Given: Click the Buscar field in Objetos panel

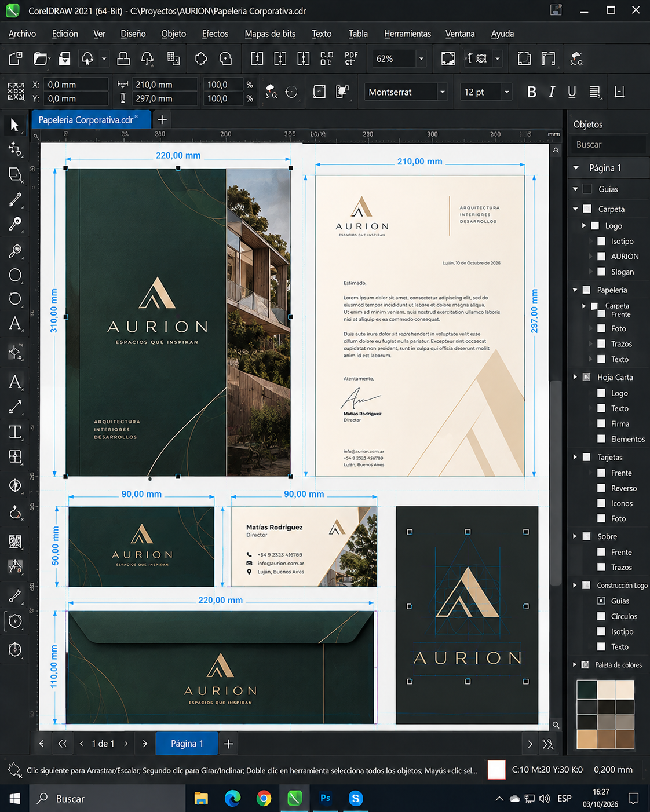Looking at the screenshot, I should (x=608, y=145).
